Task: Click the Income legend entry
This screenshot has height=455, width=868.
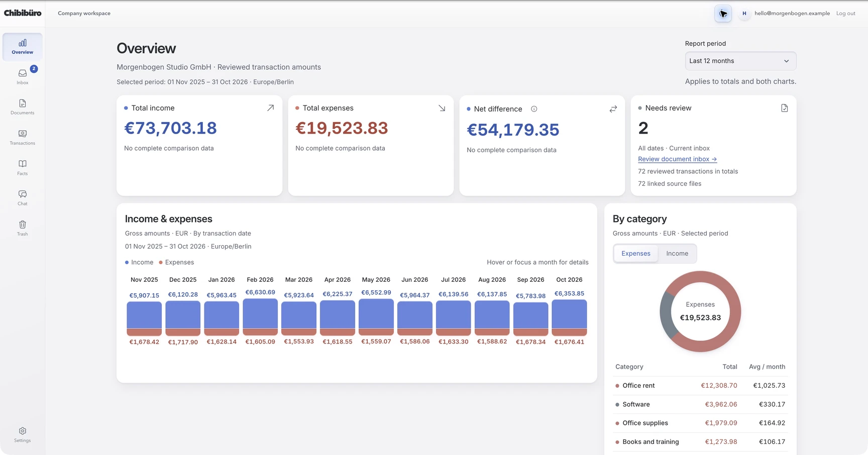Action: (x=139, y=262)
